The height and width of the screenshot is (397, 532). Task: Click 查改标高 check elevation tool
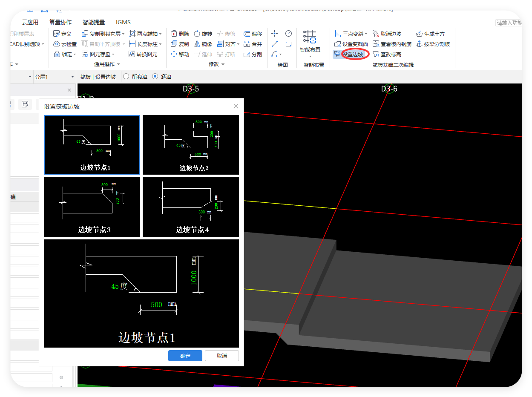pyautogui.click(x=387, y=54)
